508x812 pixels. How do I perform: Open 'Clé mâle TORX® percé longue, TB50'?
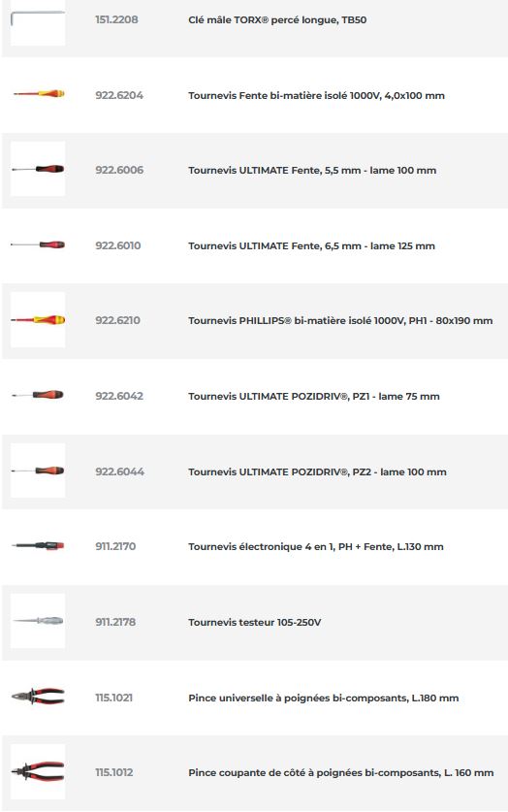pyautogui.click(x=277, y=20)
